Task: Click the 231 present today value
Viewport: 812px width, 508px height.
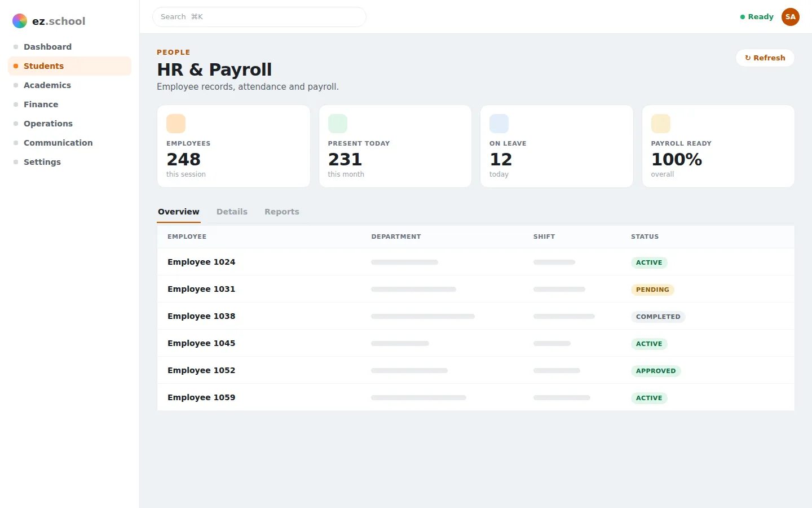Action: [345, 159]
